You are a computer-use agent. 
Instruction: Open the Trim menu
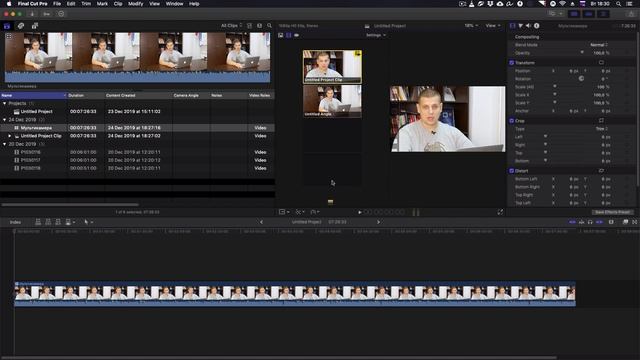[x=86, y=4]
